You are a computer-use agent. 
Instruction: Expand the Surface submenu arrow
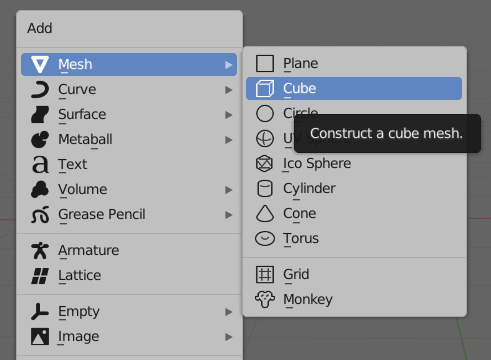(228, 115)
